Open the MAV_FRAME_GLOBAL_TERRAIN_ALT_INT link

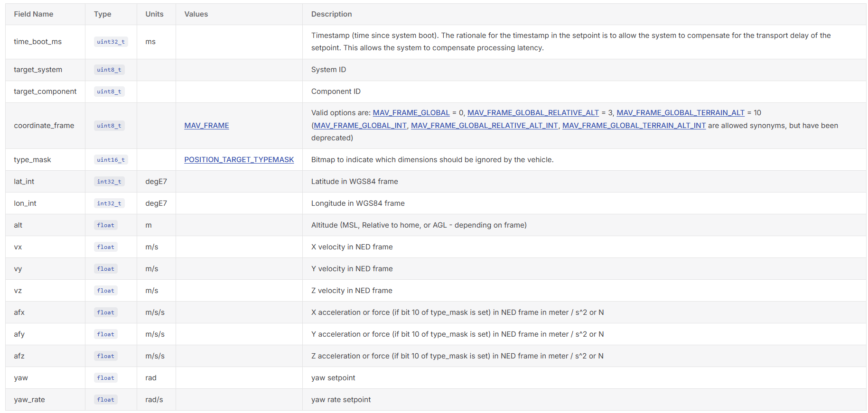[634, 126]
